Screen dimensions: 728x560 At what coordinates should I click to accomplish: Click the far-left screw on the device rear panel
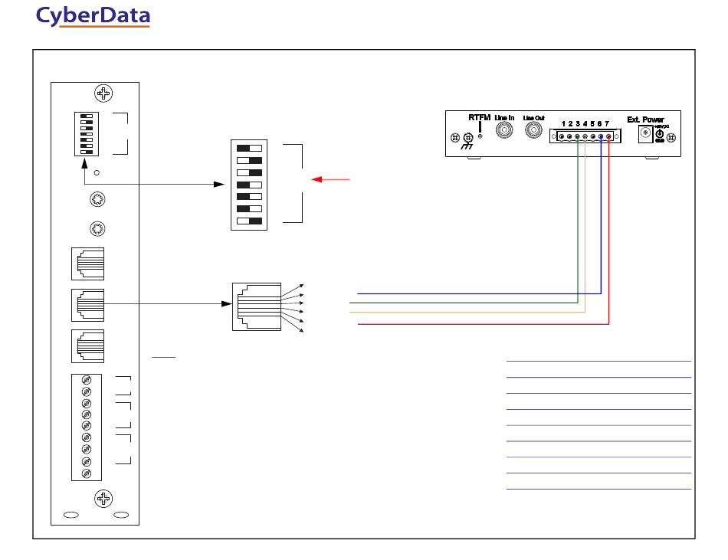point(455,137)
